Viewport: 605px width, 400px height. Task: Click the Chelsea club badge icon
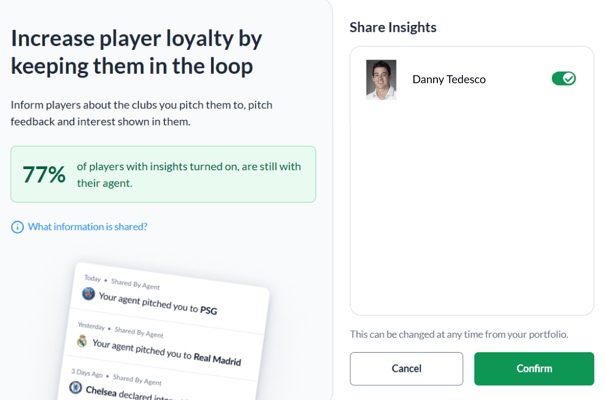pyautogui.click(x=75, y=387)
